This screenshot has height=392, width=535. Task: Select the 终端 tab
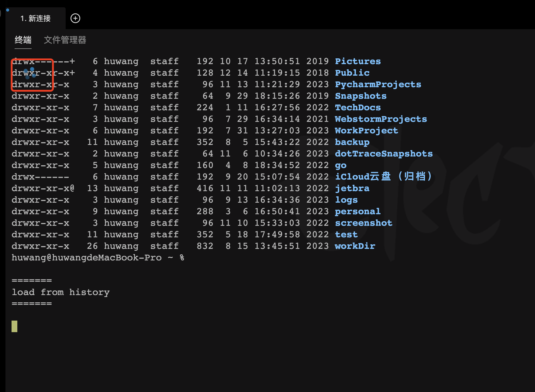23,40
